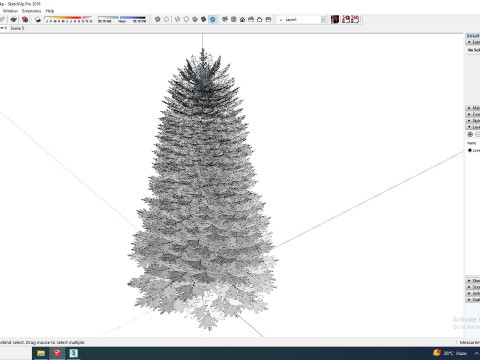480x360 pixels.
Task: Expand the Shadows panel
Action: 469,281
